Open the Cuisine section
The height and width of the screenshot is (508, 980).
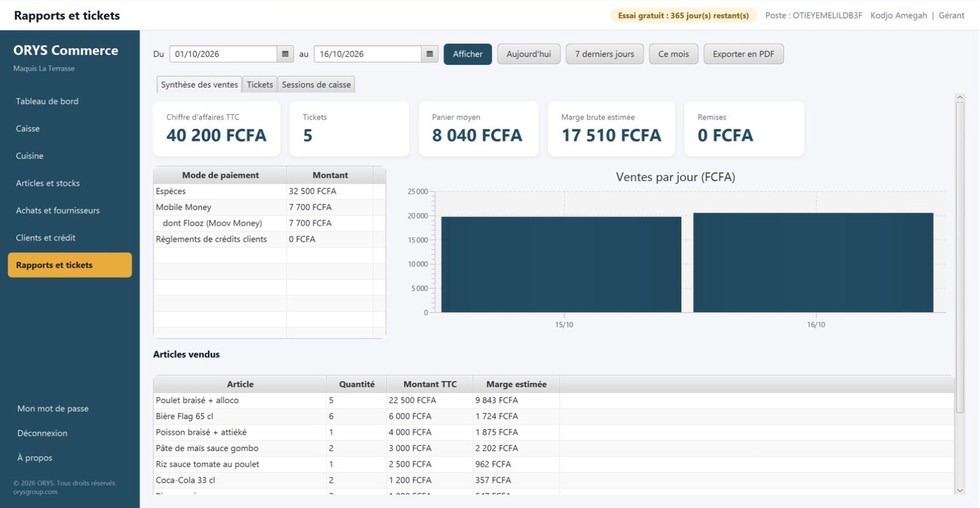click(70, 156)
